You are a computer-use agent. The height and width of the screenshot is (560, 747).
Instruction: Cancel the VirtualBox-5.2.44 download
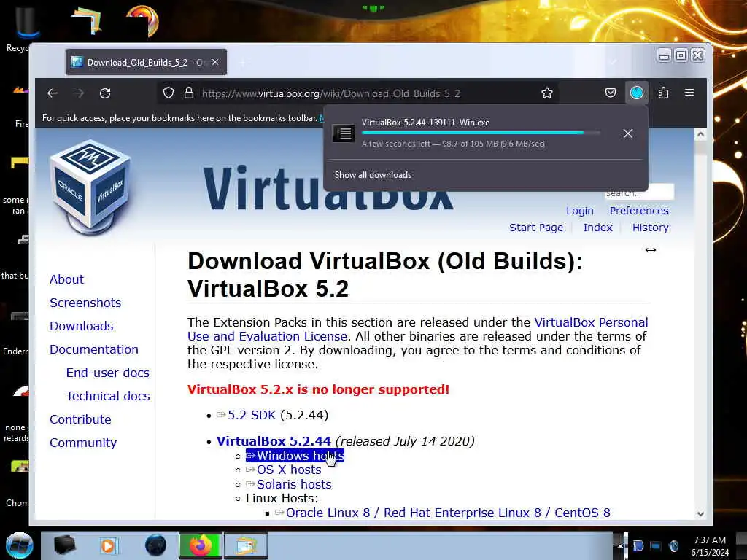pyautogui.click(x=628, y=134)
